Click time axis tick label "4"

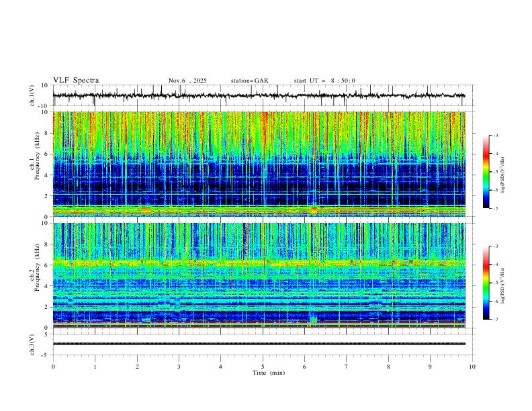coord(220,367)
